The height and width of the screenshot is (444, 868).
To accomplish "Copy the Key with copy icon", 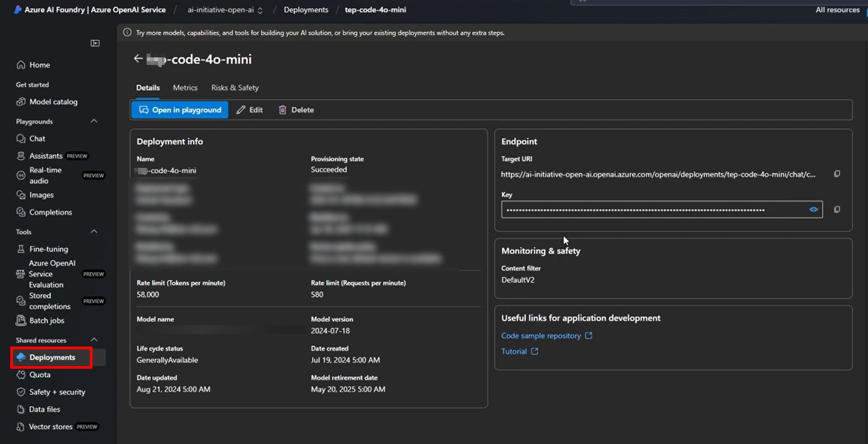I will (x=837, y=210).
